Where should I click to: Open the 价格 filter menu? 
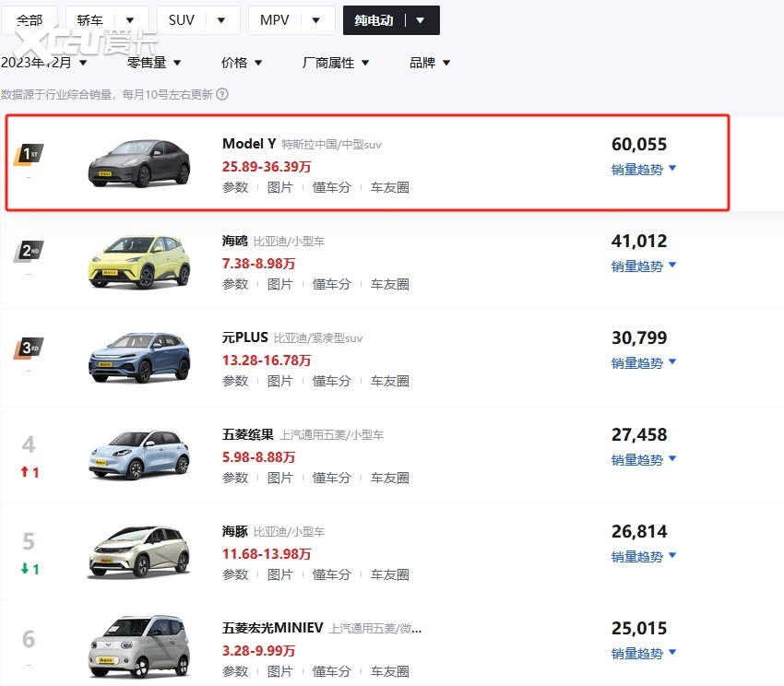(242, 63)
